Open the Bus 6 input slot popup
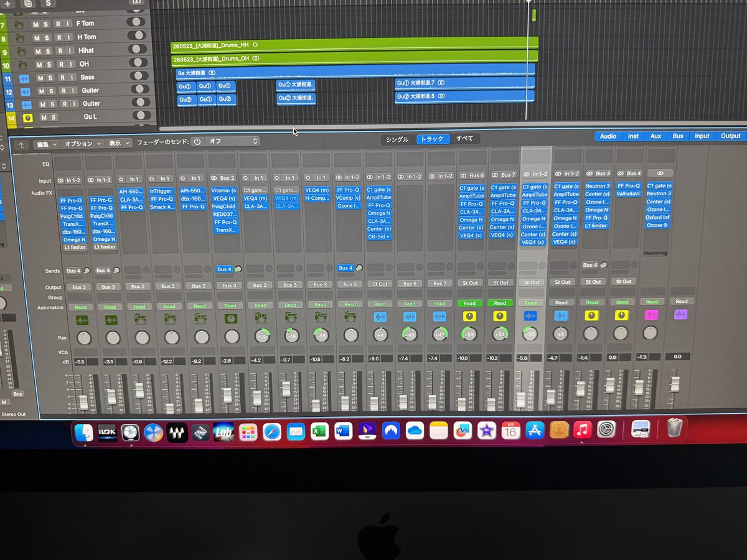The width and height of the screenshot is (747, 560). [x=471, y=175]
